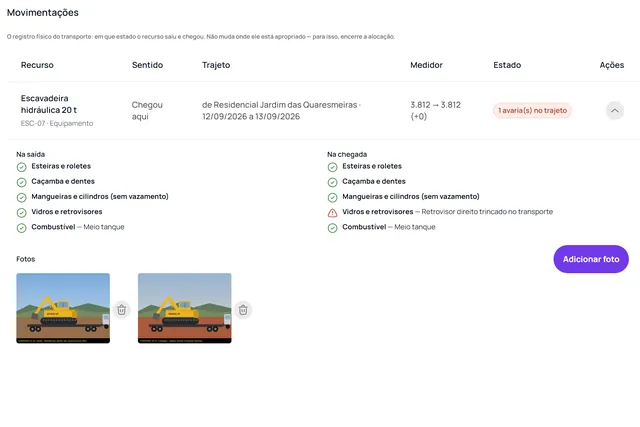Screen dimensions: 640x427
Task: Click the '3.812 → 3.812 (+0)' meter value
Action: (436, 111)
